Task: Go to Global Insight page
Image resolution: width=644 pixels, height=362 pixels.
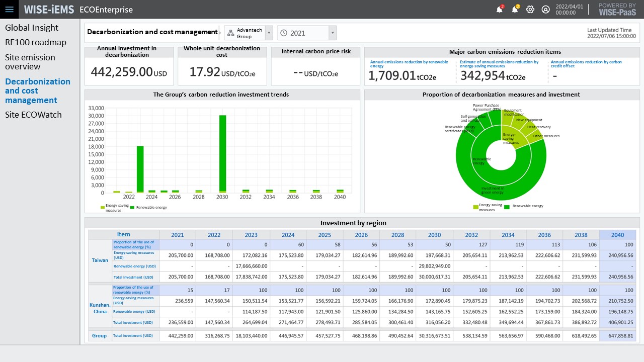Action: pyautogui.click(x=32, y=28)
